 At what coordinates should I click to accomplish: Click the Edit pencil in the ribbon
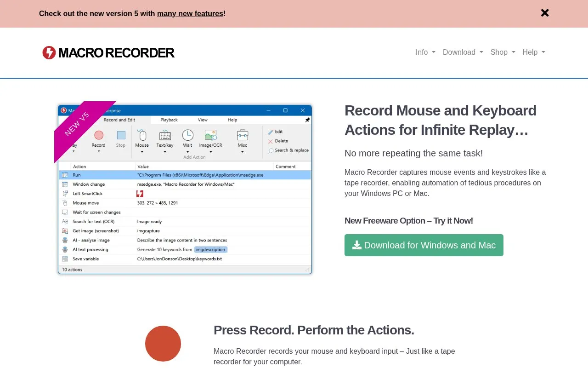[275, 132]
